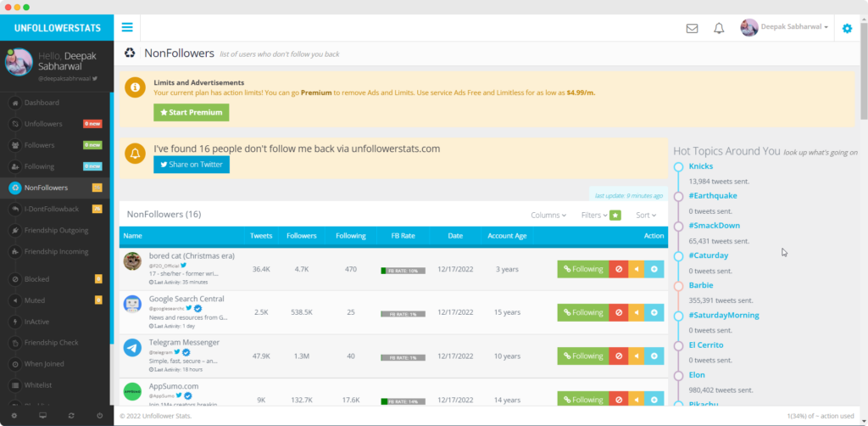The image size is (868, 426).
Task: Click the UNFOLLOWERSTATS logo
Action: click(x=57, y=28)
